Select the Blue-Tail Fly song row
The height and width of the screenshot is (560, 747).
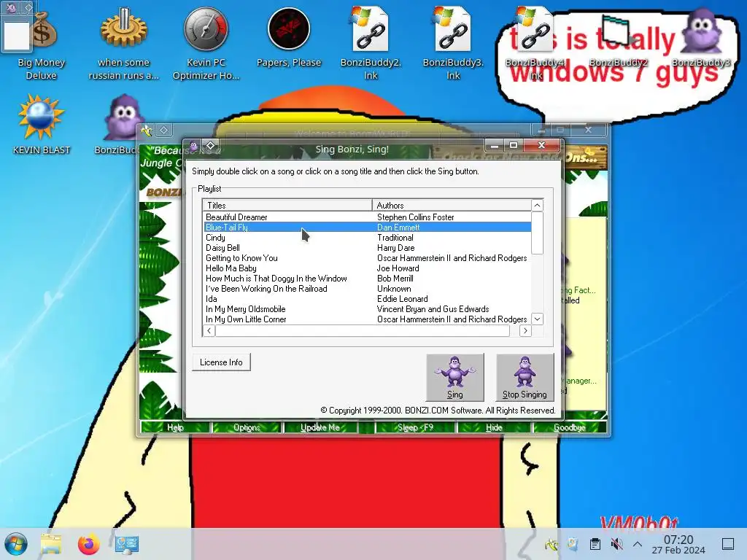pos(368,227)
